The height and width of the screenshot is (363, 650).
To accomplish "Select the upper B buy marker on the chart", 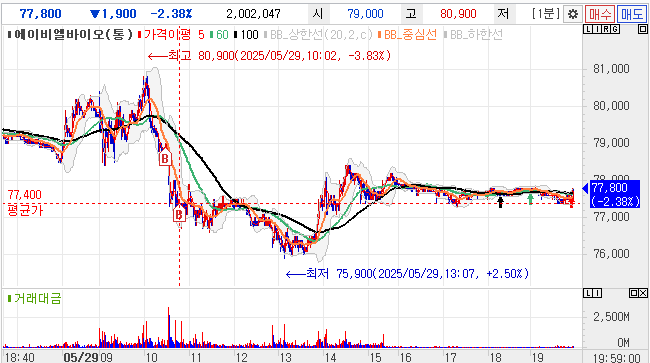I will 165,157.
